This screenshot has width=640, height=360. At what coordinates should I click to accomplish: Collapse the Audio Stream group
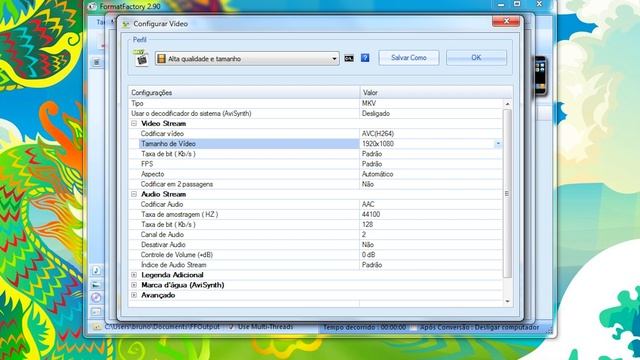(134, 194)
